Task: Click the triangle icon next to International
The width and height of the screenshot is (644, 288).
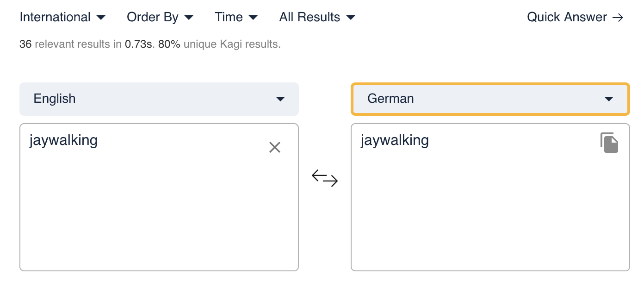Action: coord(101,18)
